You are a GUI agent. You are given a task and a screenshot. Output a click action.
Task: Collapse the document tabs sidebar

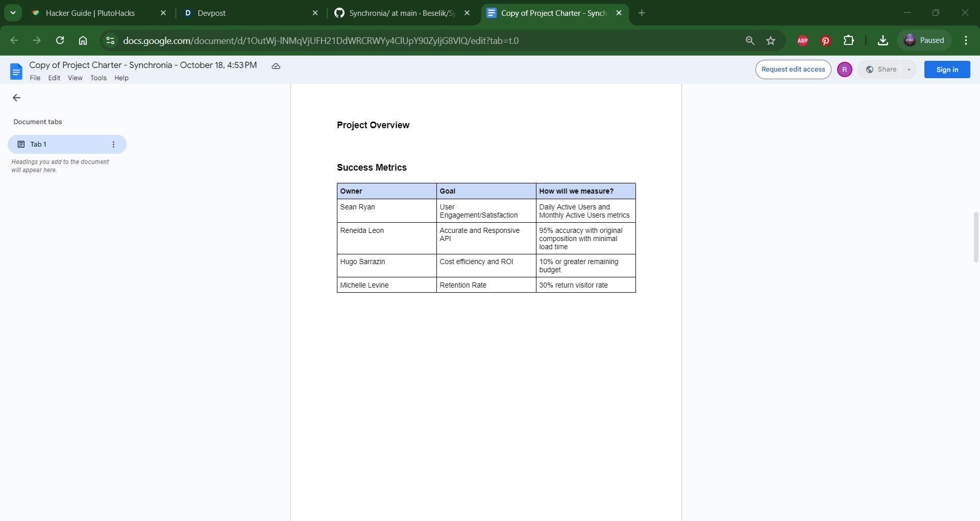coord(16,98)
